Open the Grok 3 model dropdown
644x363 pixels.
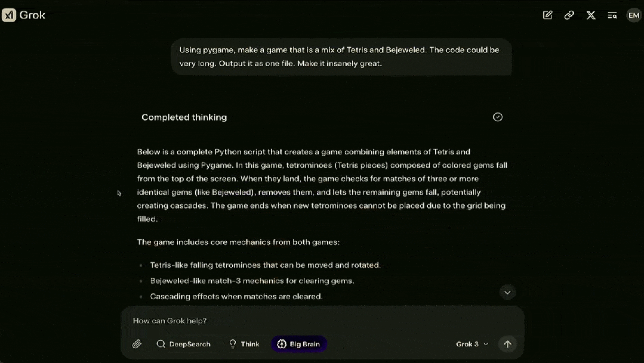click(472, 344)
